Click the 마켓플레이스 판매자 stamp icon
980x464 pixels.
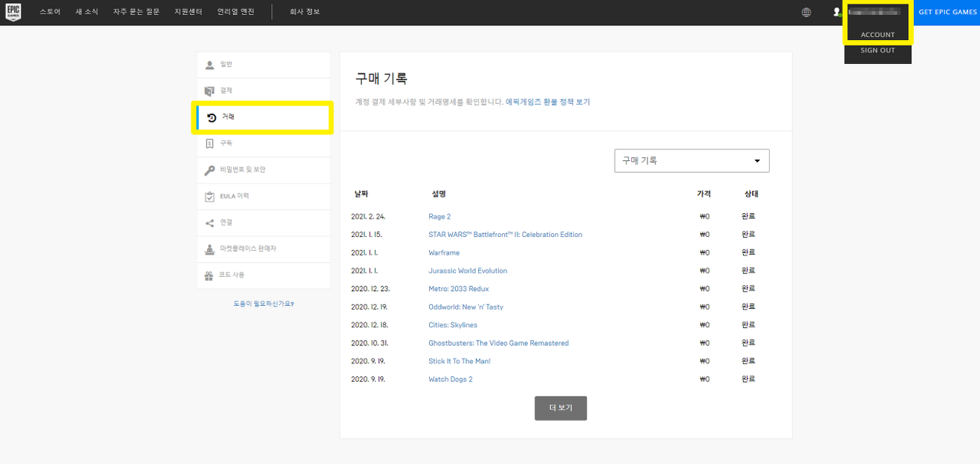209,249
